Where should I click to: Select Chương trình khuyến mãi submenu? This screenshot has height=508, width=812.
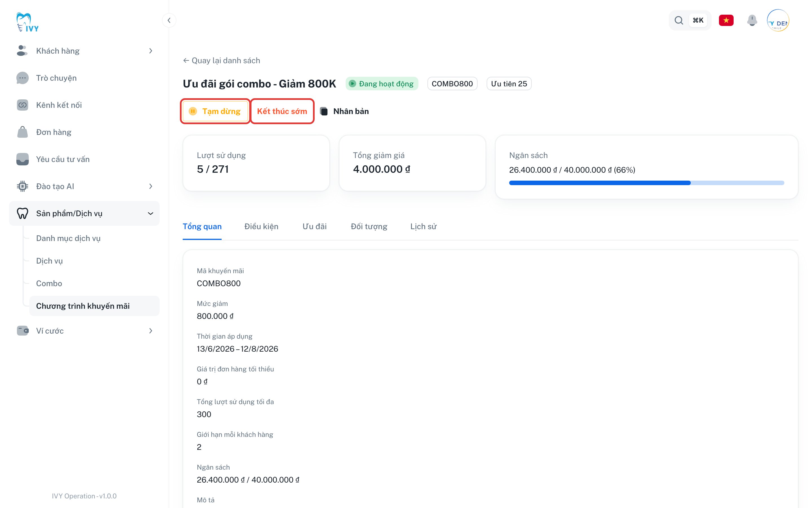[x=94, y=306]
